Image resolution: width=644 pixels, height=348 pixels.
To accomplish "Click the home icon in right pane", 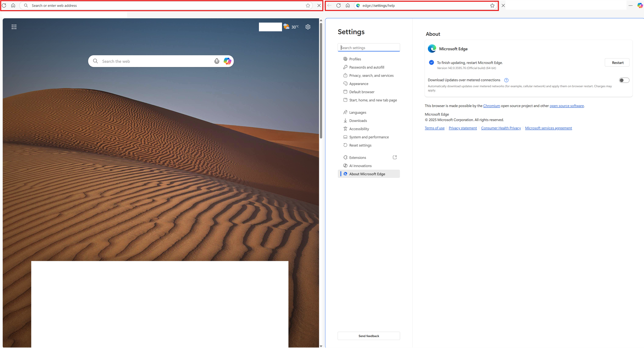I will tap(348, 5).
